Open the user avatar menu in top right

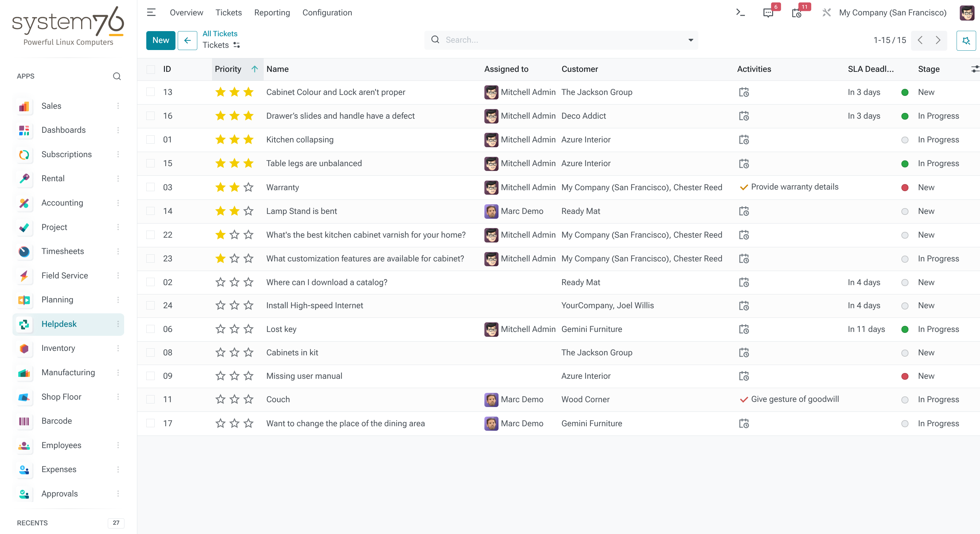(x=967, y=13)
